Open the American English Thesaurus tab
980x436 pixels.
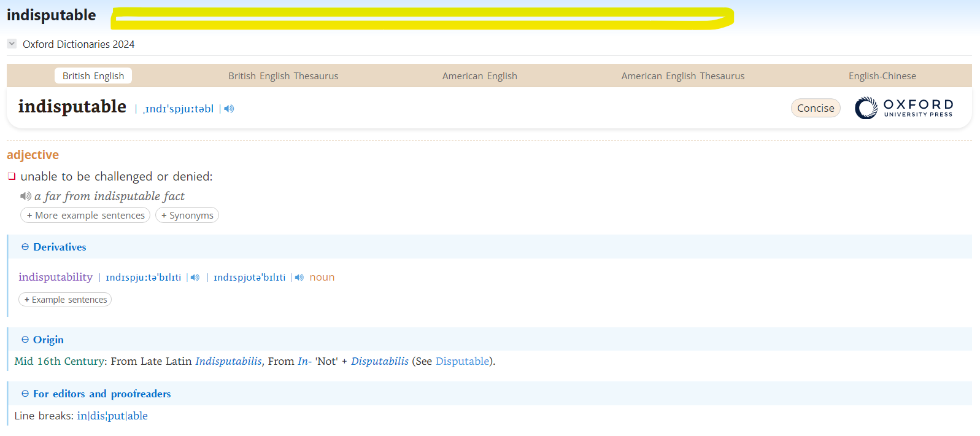[x=682, y=76]
